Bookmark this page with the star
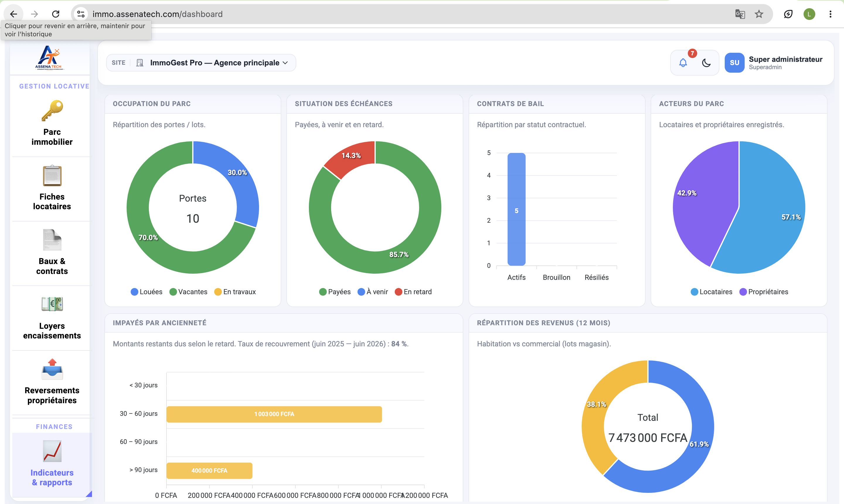The height and width of the screenshot is (504, 844). click(759, 14)
